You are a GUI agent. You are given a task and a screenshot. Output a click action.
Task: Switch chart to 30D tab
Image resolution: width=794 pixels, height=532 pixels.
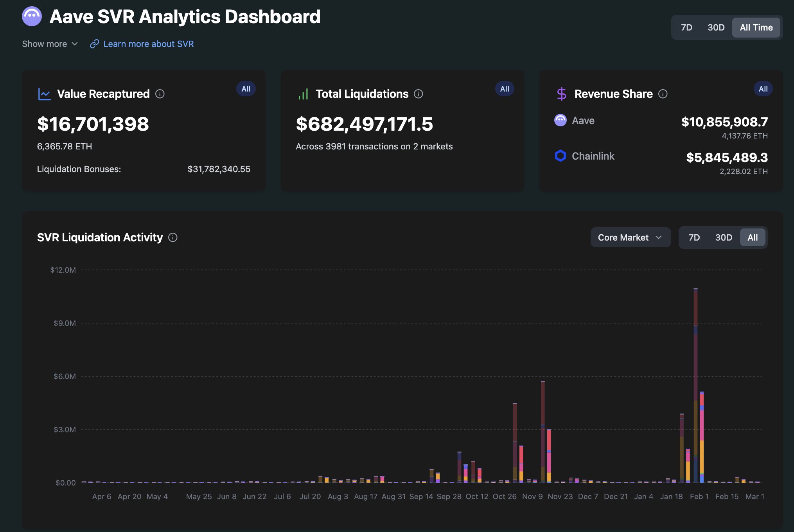click(723, 237)
